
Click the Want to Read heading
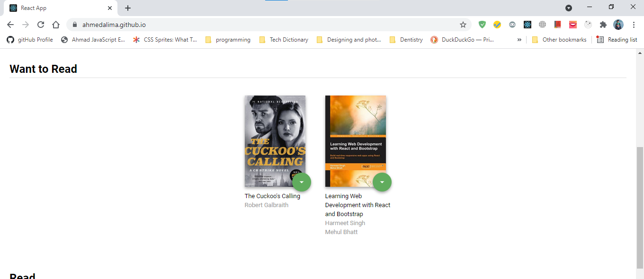pos(43,69)
